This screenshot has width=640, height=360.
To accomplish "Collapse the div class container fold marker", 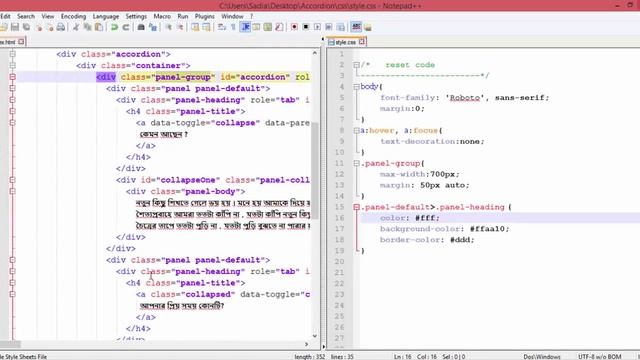I will (x=13, y=65).
